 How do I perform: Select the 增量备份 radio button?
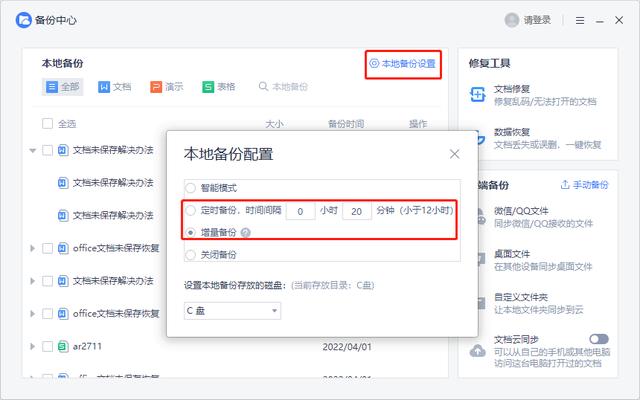pyautogui.click(x=191, y=233)
